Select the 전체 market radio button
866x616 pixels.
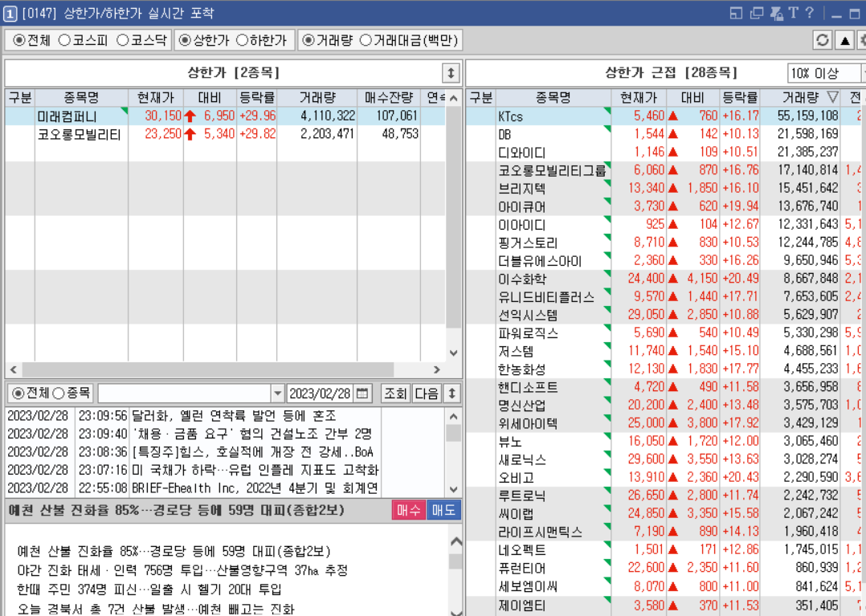click(x=18, y=40)
